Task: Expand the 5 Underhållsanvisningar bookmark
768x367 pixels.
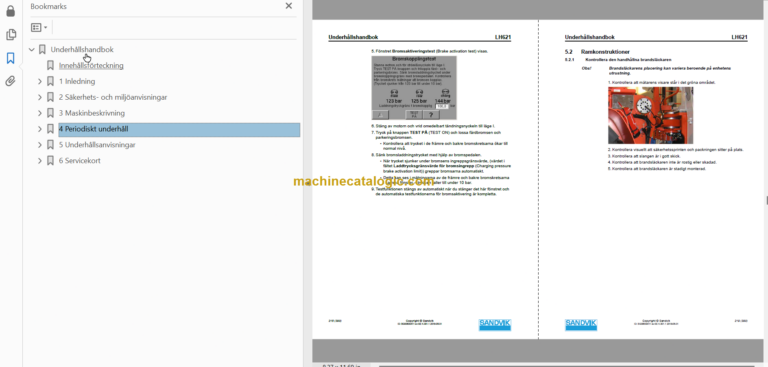Action: point(40,145)
